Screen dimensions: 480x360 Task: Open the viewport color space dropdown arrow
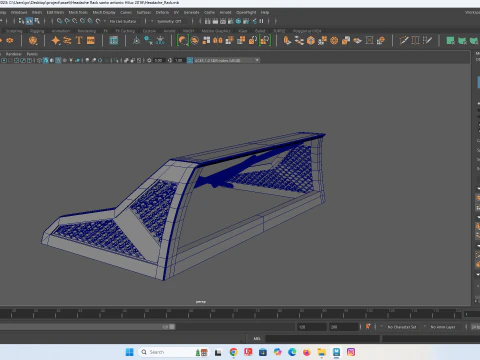[x=257, y=60]
